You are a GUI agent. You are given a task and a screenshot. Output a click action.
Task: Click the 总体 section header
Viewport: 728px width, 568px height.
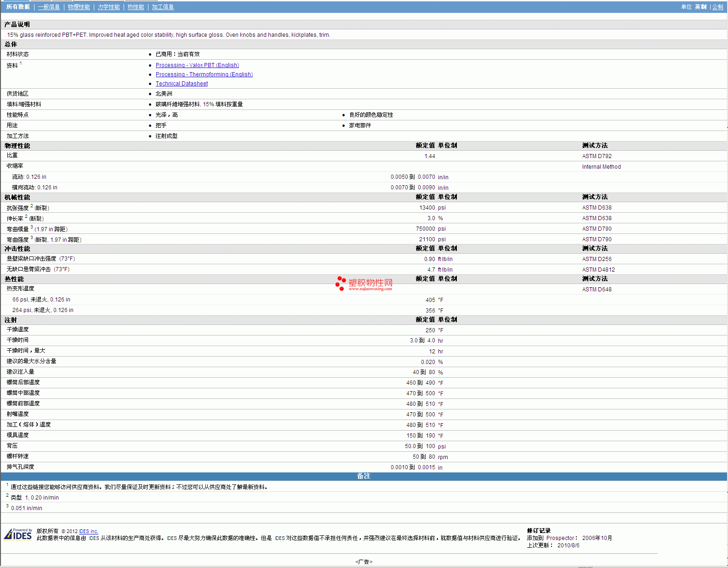pyautogui.click(x=11, y=44)
